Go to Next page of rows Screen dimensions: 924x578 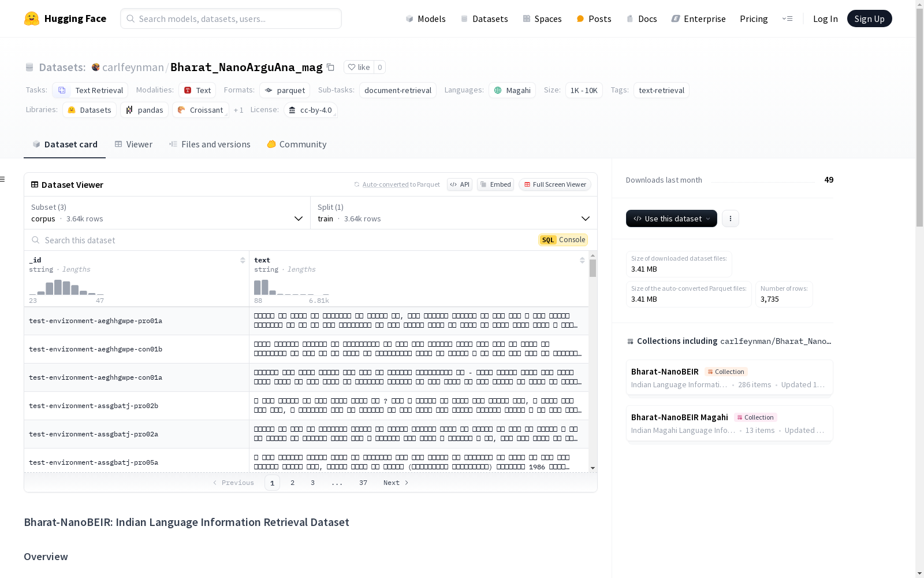[396, 483]
